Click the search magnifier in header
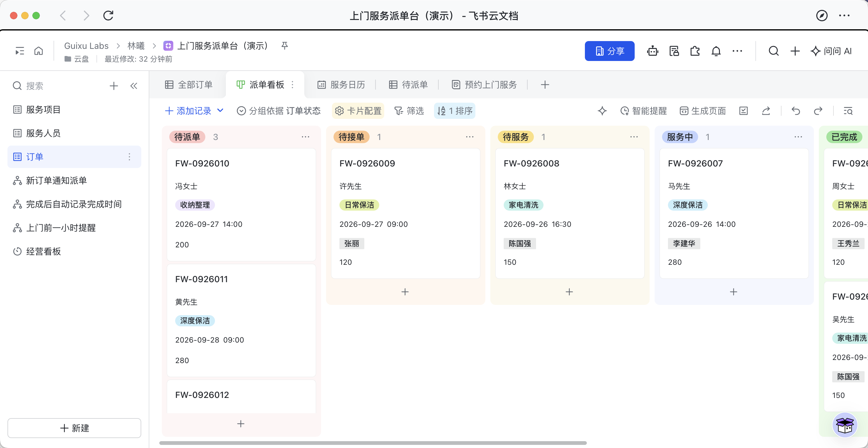 click(774, 51)
